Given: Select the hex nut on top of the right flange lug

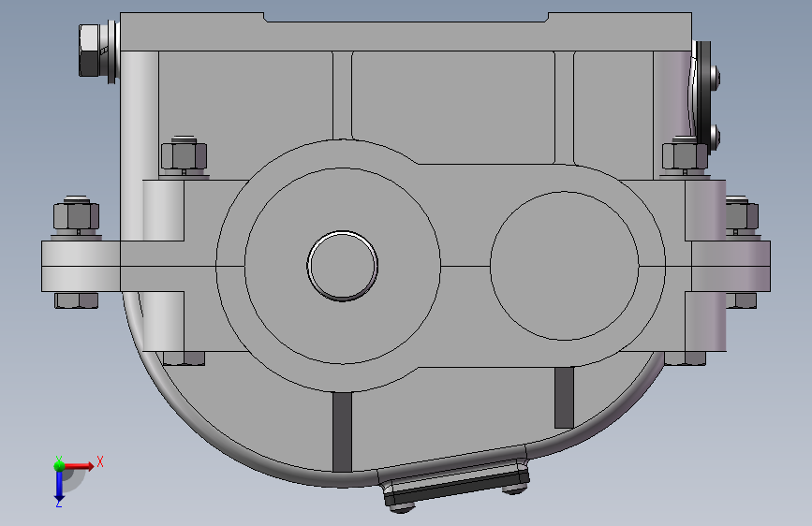Looking at the screenshot, I should coord(742,216).
